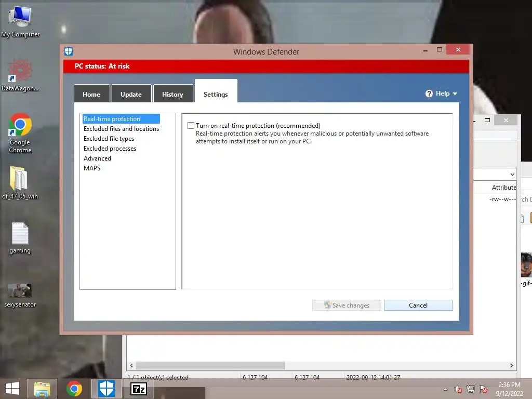This screenshot has height=399, width=532.
Task: Show hidden tray icons arrow
Action: (445, 389)
